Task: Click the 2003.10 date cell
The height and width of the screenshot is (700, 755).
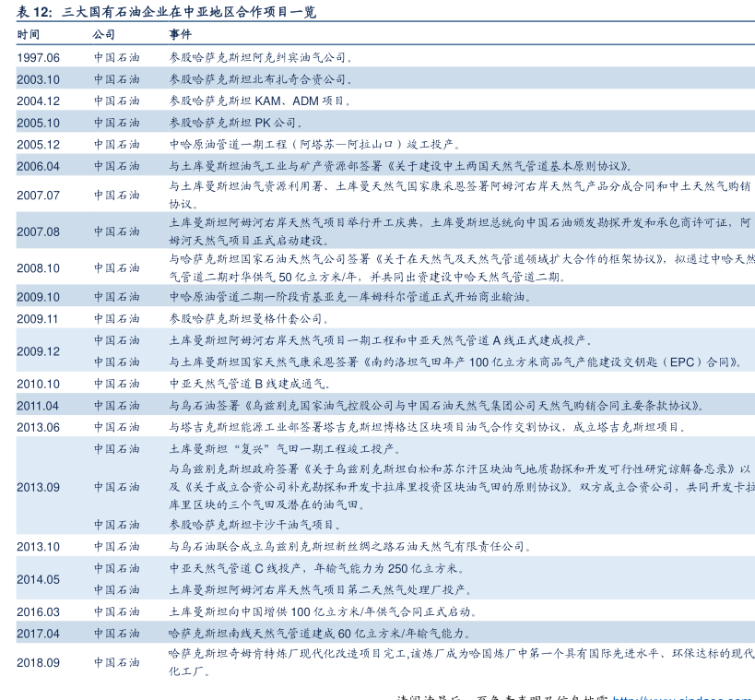Action: 38,79
